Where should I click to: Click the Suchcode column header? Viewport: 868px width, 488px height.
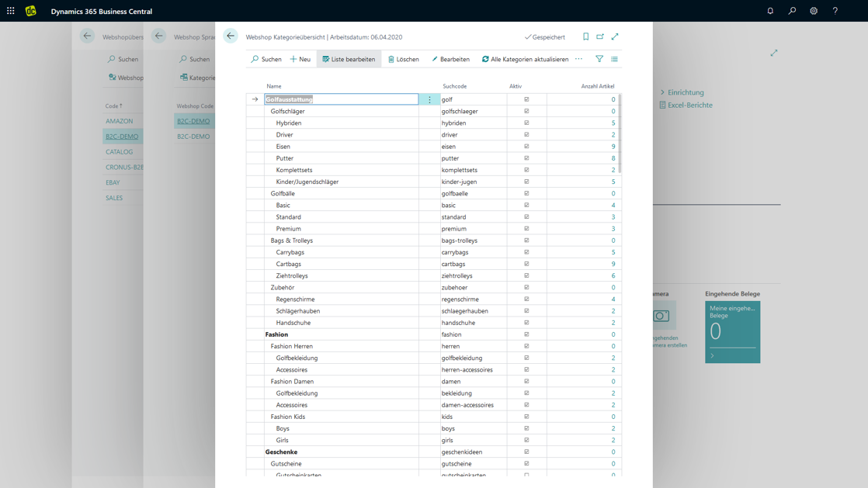(x=454, y=86)
